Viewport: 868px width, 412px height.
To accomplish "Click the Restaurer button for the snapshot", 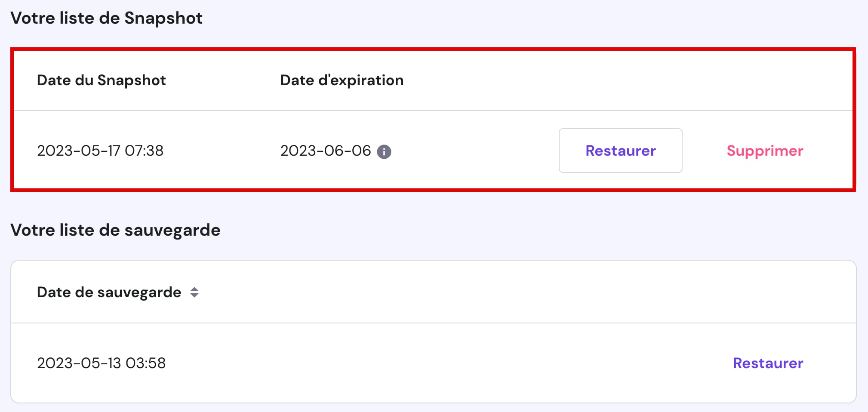I will [620, 151].
